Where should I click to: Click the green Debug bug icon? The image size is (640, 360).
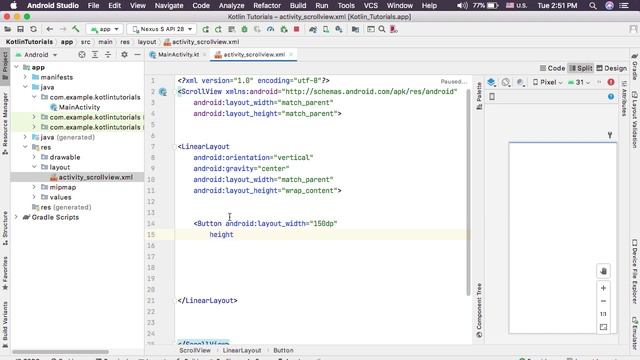[244, 29]
